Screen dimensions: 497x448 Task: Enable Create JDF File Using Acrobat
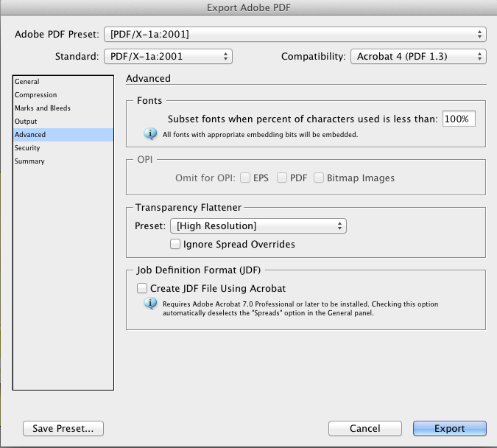pyautogui.click(x=141, y=288)
